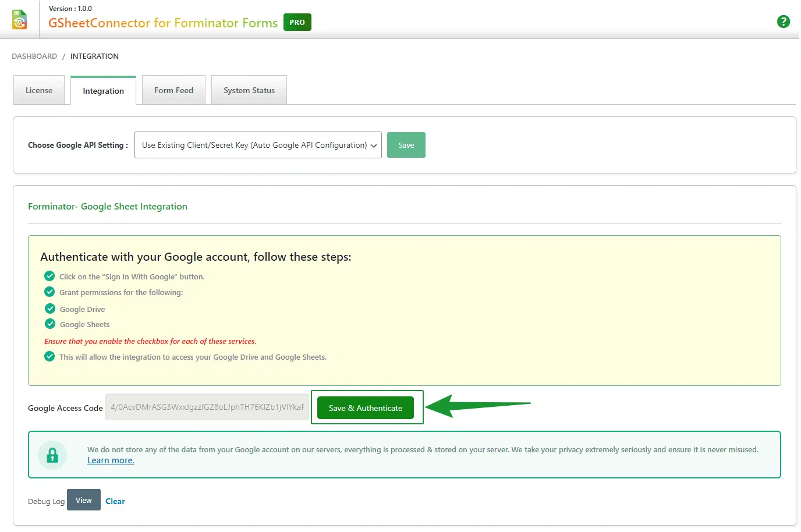Click checkmark beside "This will allow the integration"
The width and height of the screenshot is (801, 532).
click(x=49, y=356)
